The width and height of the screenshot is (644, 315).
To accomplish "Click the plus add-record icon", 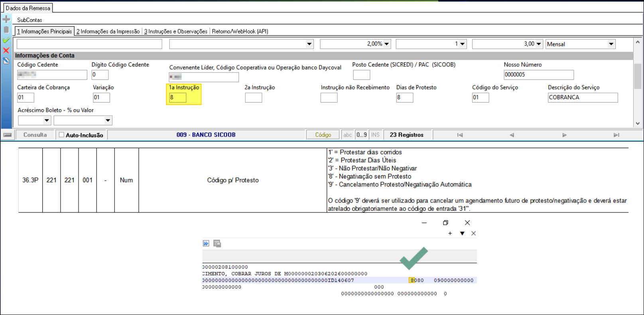I will pyautogui.click(x=6, y=19).
